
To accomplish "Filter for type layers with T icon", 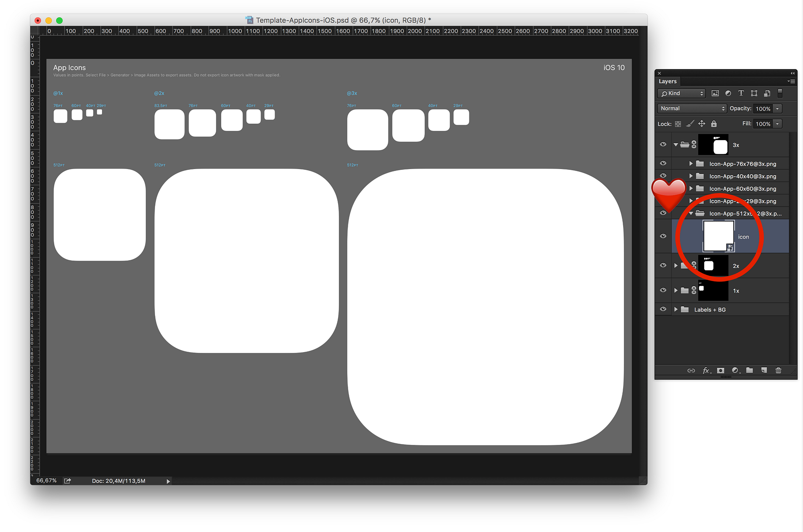I will coord(741,93).
